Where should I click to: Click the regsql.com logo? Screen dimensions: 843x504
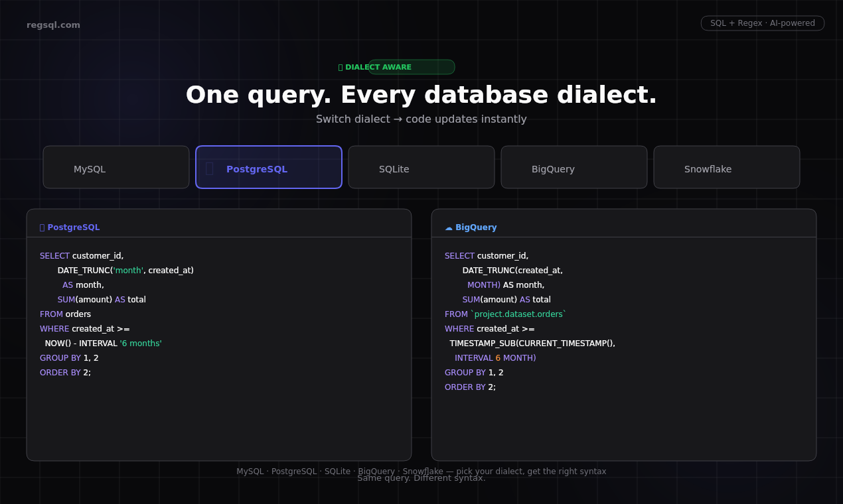53,25
